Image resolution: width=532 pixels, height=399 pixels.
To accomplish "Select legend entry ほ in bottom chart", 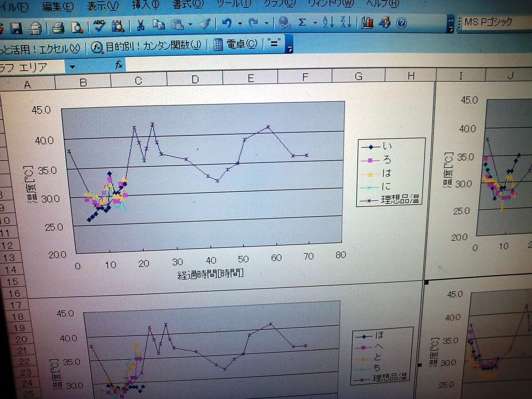I will [x=370, y=335].
